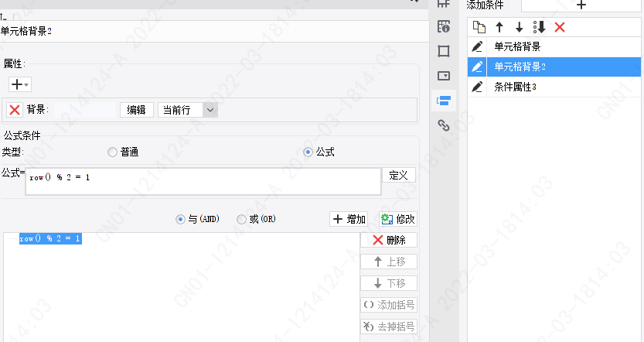Select the row() % 2 = 1 condition entry
Viewport: 644px width, 342px height.
point(50,238)
